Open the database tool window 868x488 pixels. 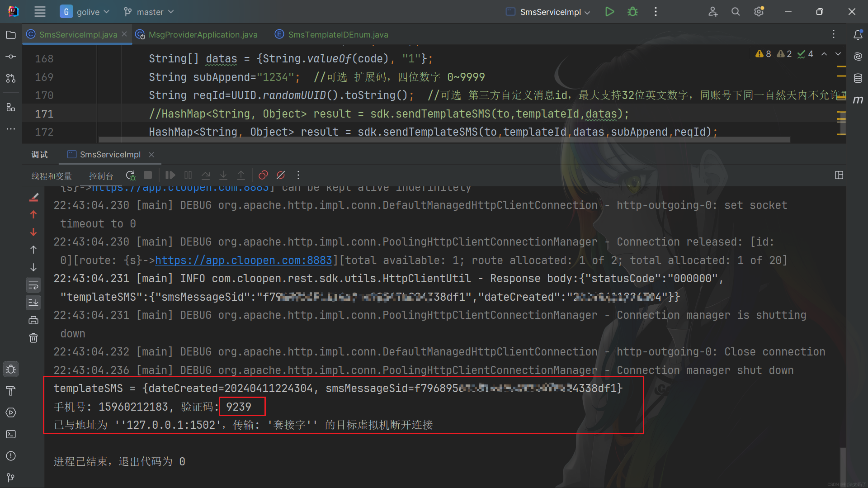pyautogui.click(x=858, y=78)
